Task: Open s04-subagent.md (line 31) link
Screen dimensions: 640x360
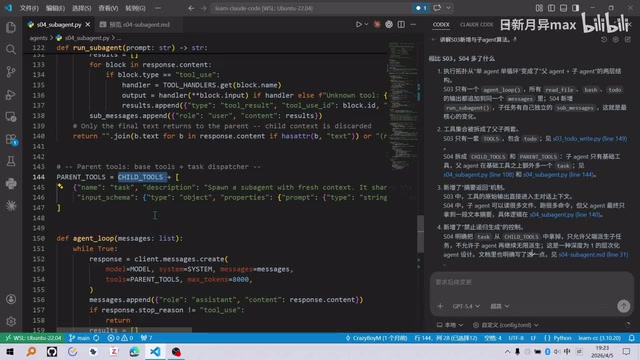Action: coord(593,255)
